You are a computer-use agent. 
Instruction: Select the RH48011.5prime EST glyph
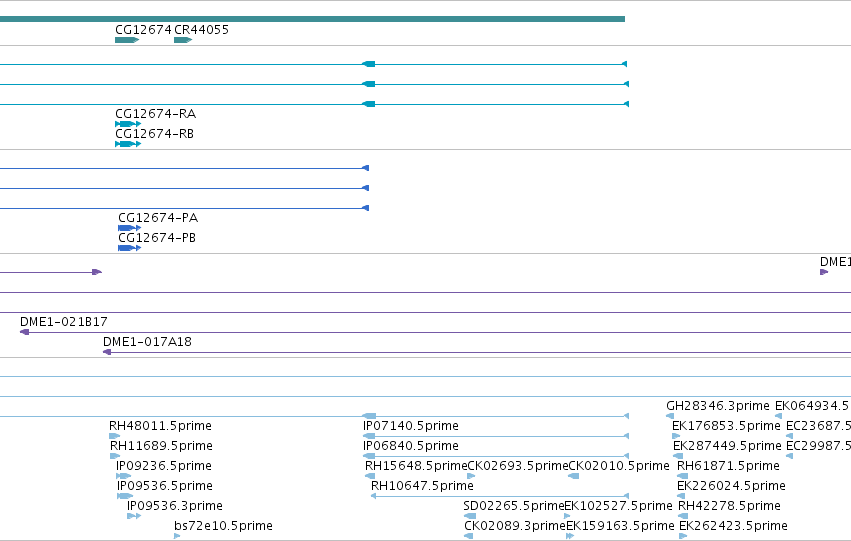point(115,436)
